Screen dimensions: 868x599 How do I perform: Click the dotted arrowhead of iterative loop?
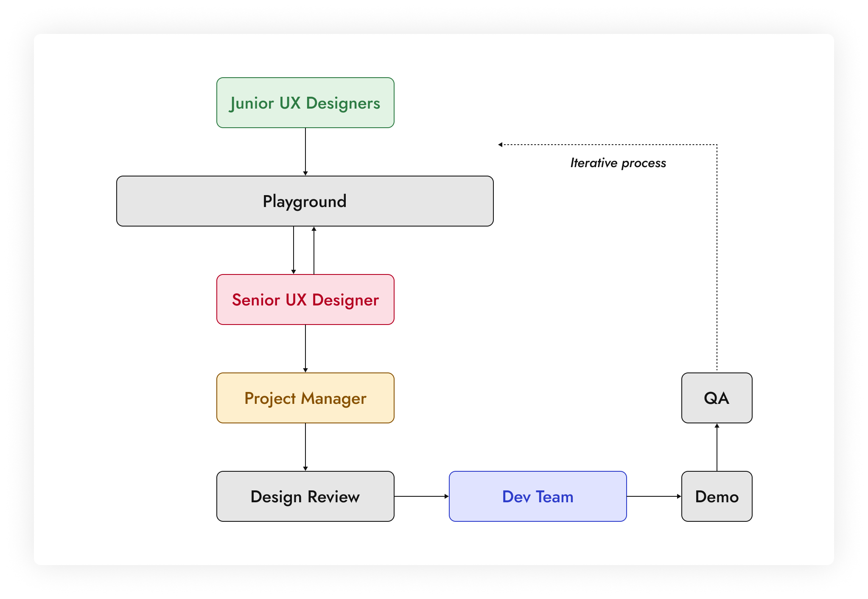tap(501, 145)
